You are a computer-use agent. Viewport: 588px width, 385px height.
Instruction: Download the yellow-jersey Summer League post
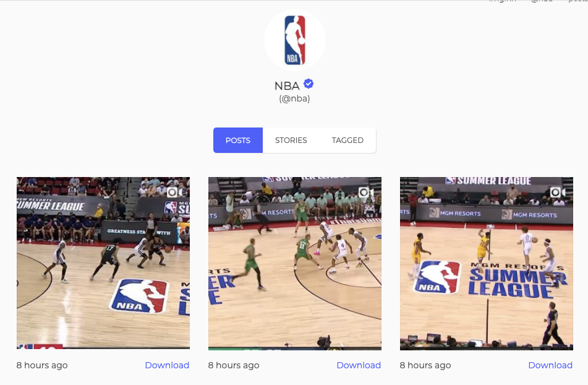tap(550, 365)
